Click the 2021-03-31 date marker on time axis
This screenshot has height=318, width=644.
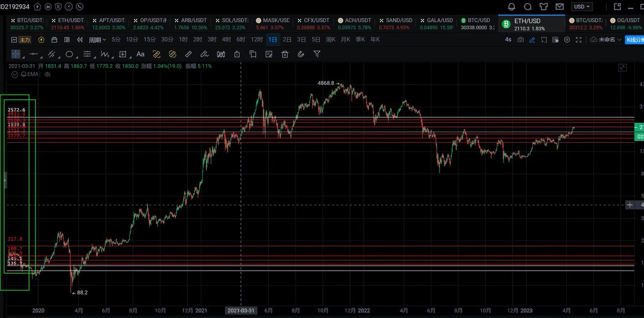(240, 310)
